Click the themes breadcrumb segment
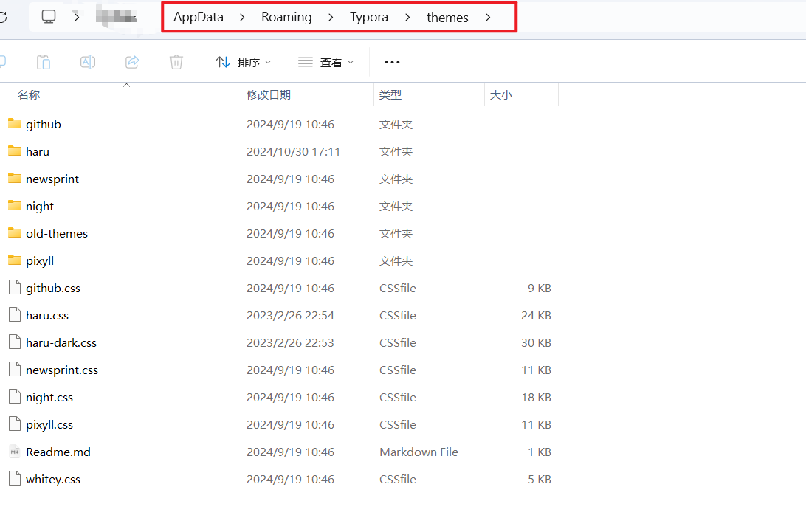The width and height of the screenshot is (806, 532). [x=447, y=18]
